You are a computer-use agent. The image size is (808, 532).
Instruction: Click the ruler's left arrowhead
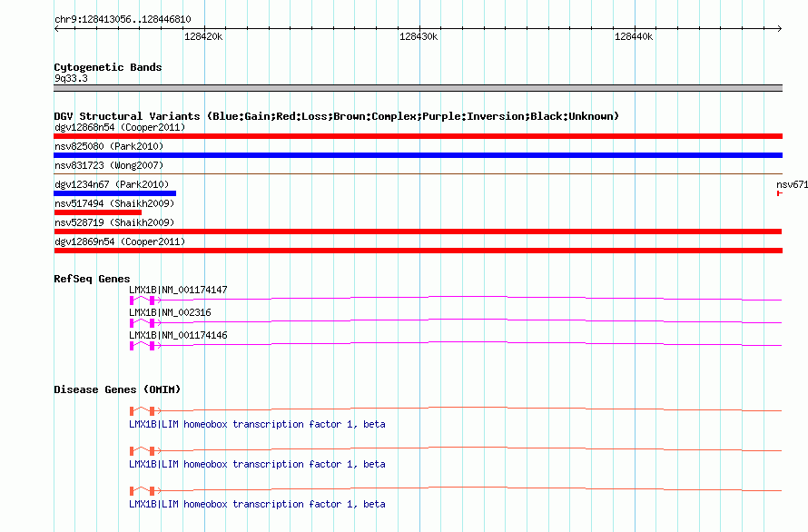(x=56, y=28)
